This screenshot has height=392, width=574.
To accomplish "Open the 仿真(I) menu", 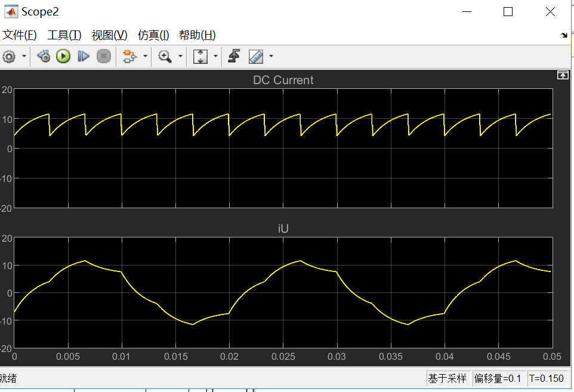I will (x=153, y=35).
